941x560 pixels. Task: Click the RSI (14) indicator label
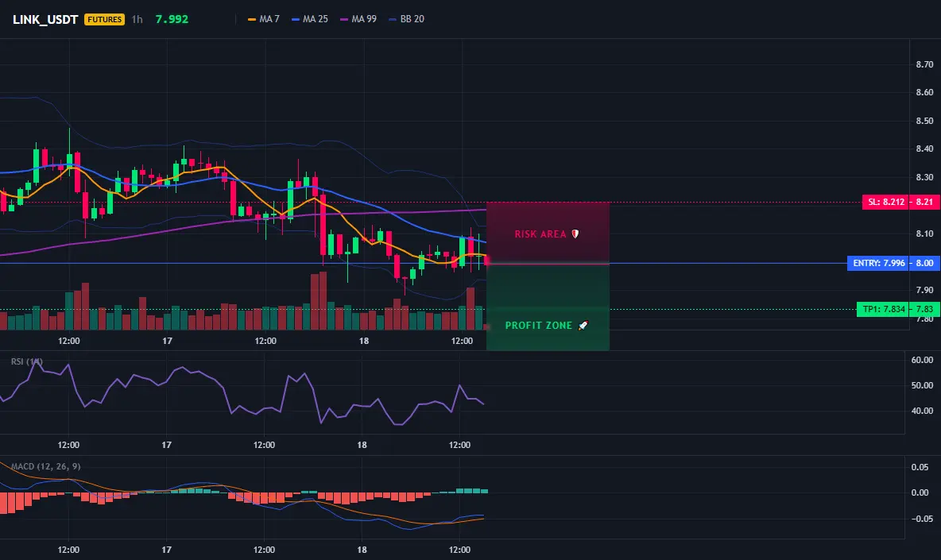27,361
